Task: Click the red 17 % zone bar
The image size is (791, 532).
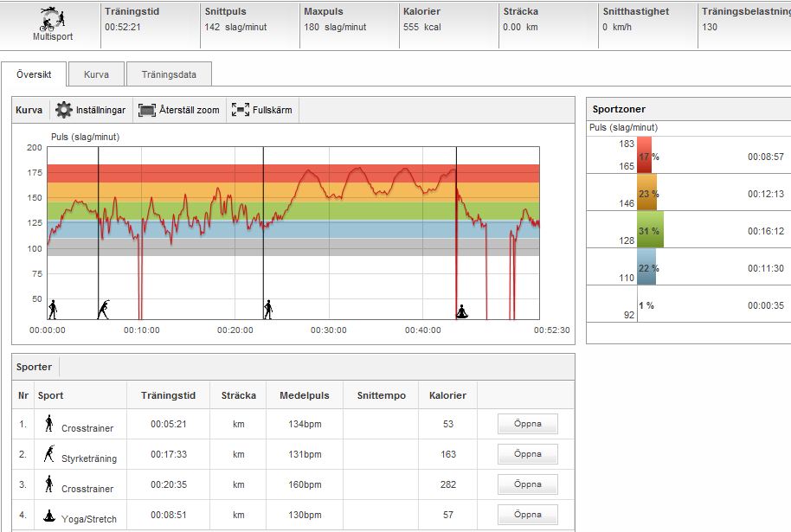Action: pyautogui.click(x=644, y=156)
